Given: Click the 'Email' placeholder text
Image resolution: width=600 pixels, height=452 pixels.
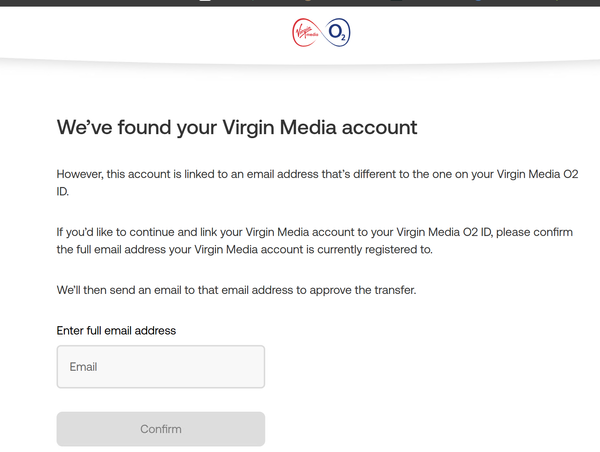Looking at the screenshot, I should [83, 367].
